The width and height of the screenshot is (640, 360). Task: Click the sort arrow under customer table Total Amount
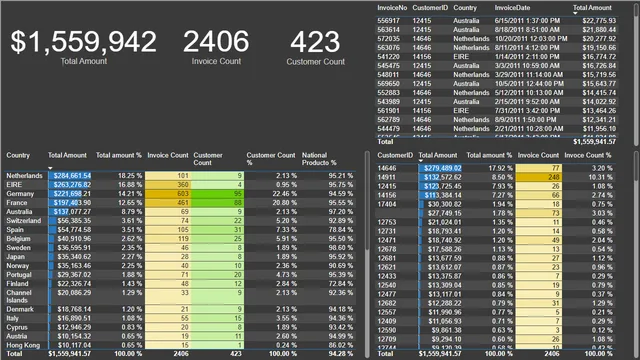pyautogui.click(x=421, y=161)
